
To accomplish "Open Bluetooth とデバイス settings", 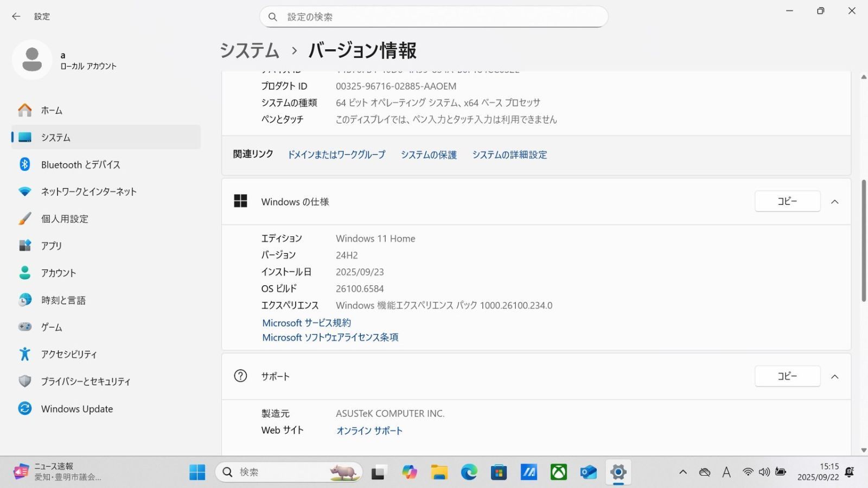I will (x=80, y=164).
